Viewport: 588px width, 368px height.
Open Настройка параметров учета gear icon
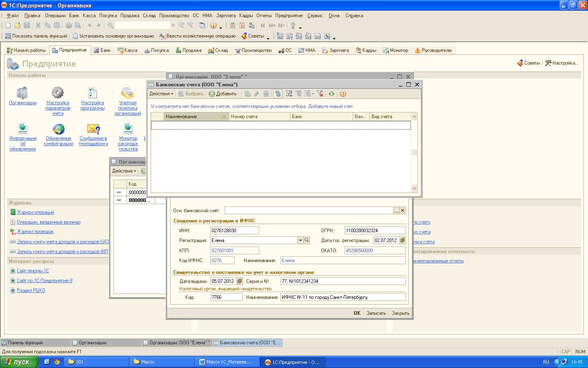58,93
